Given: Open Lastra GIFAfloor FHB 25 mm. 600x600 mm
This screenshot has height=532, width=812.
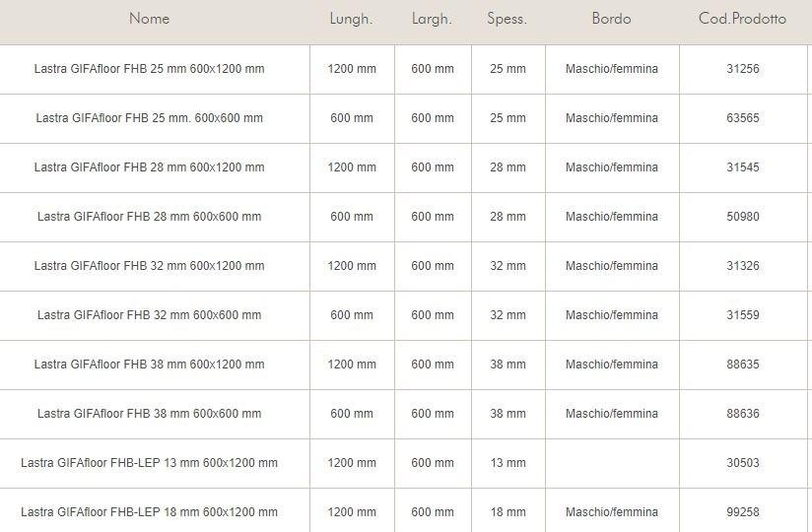Looking at the screenshot, I should pos(149,118).
